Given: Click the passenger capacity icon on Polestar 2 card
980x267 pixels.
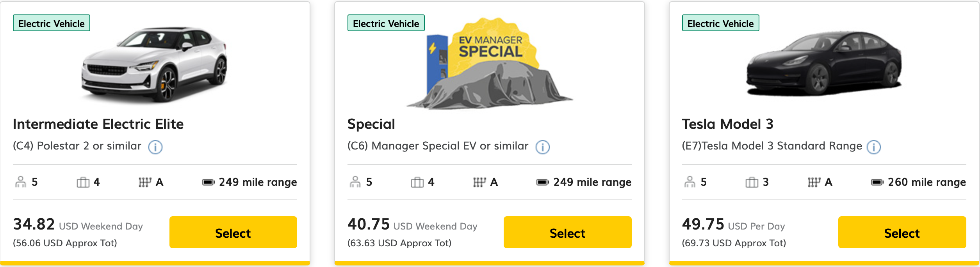Looking at the screenshot, I should (20, 182).
